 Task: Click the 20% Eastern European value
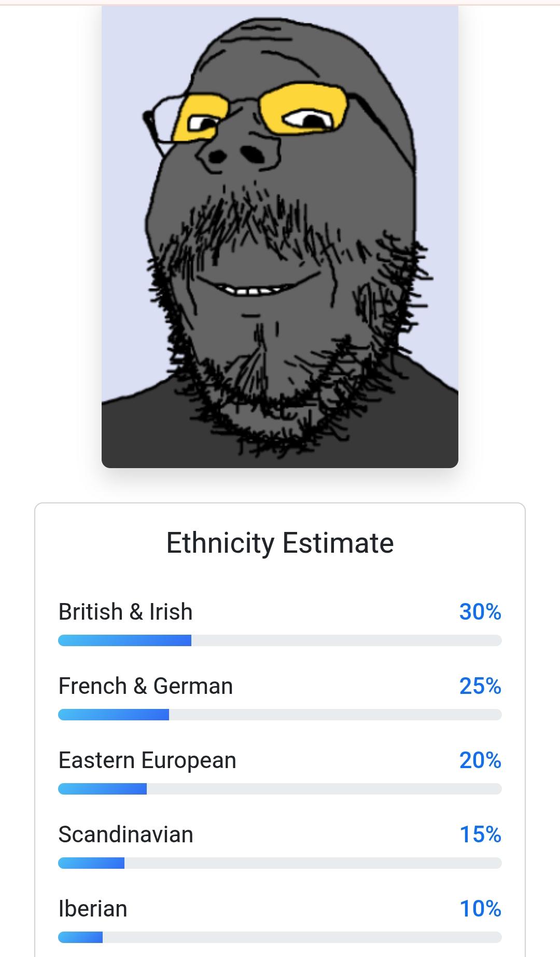(x=480, y=760)
